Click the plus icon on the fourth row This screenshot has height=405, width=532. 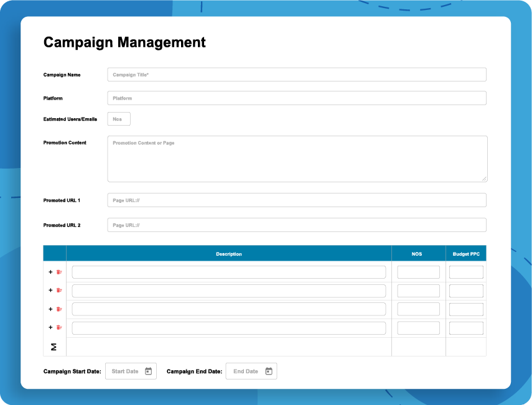pyautogui.click(x=50, y=327)
